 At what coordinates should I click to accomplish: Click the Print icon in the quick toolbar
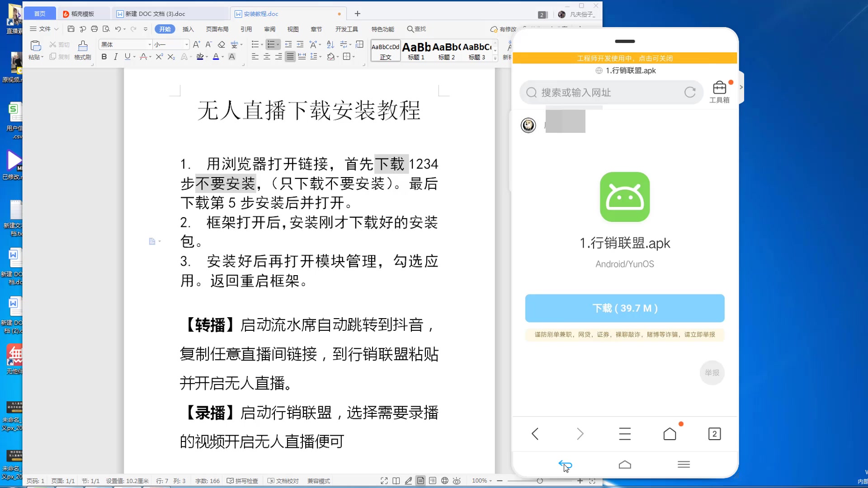[x=94, y=29]
